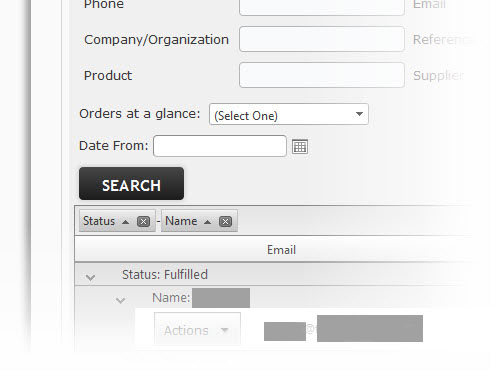This screenshot has height=372, width=494.
Task: Sort by the Email column header
Action: pyautogui.click(x=281, y=250)
